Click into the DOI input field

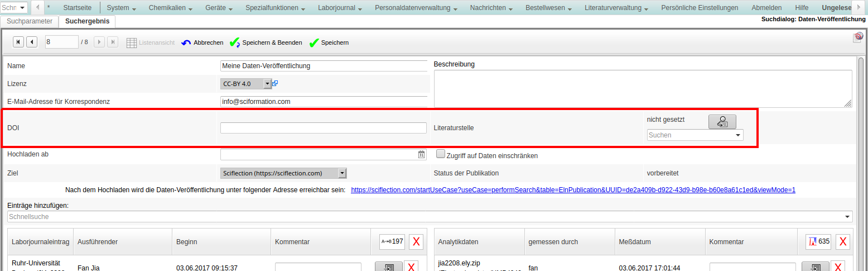[x=323, y=128]
